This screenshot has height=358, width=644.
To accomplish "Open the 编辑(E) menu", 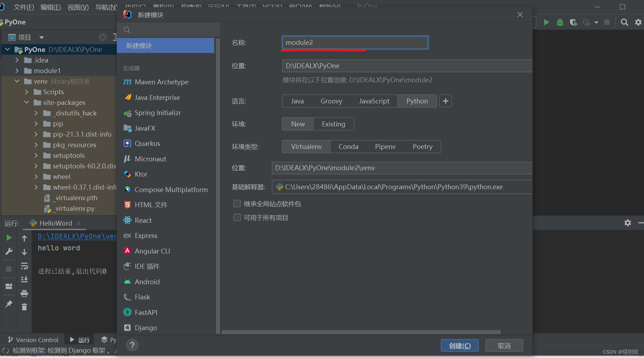I will click(x=50, y=7).
